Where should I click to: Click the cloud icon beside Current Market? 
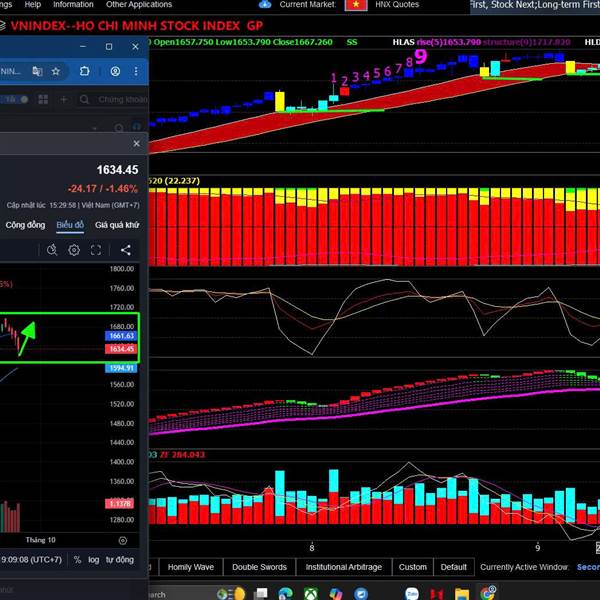click(x=265, y=5)
